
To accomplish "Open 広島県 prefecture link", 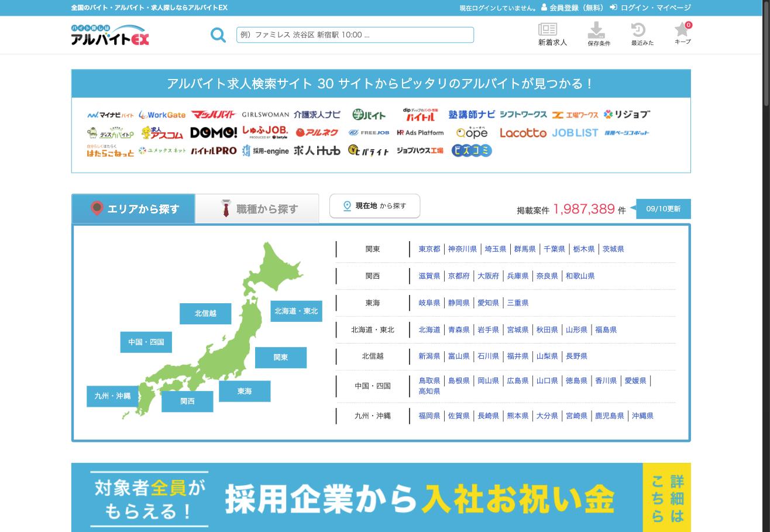I will [517, 380].
